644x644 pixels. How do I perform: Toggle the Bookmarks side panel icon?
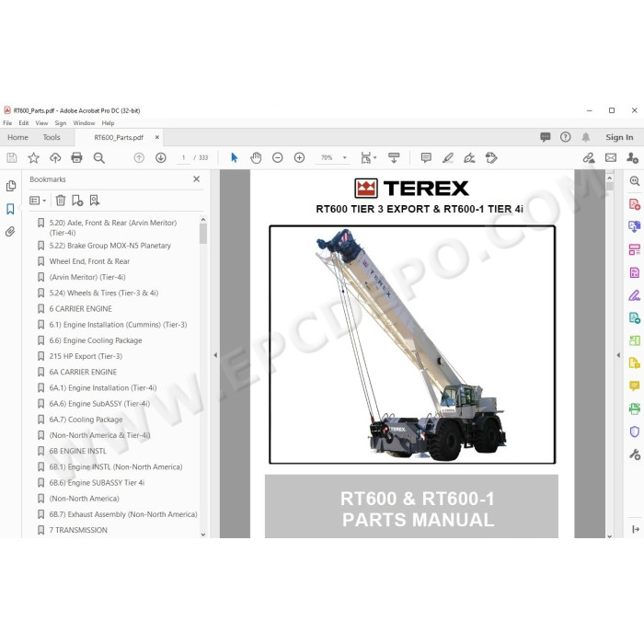[x=11, y=209]
